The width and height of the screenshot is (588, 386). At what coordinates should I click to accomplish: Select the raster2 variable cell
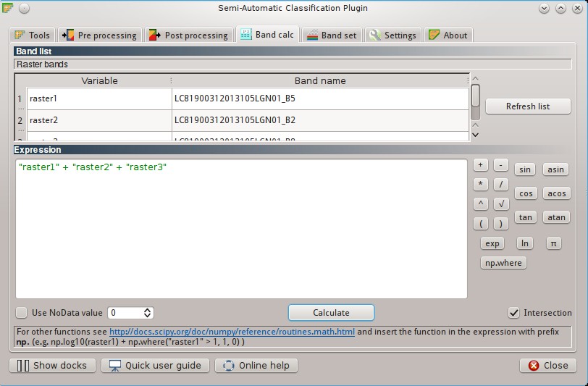pos(99,120)
